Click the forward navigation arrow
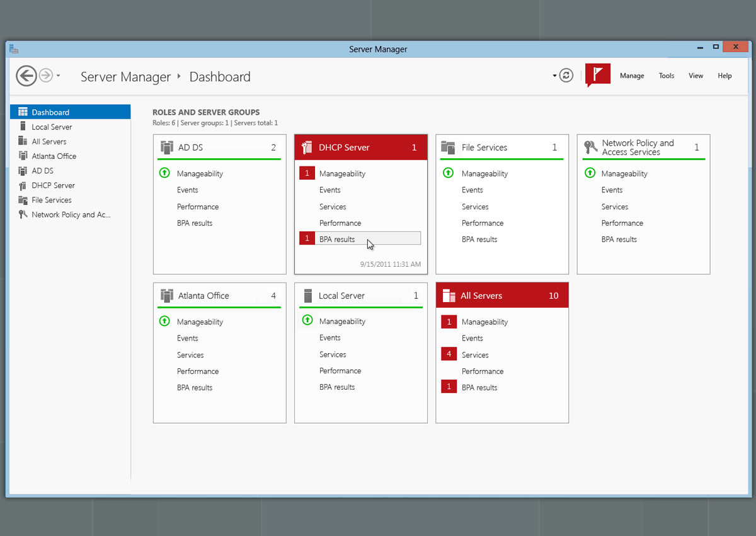756x536 pixels. [x=45, y=76]
